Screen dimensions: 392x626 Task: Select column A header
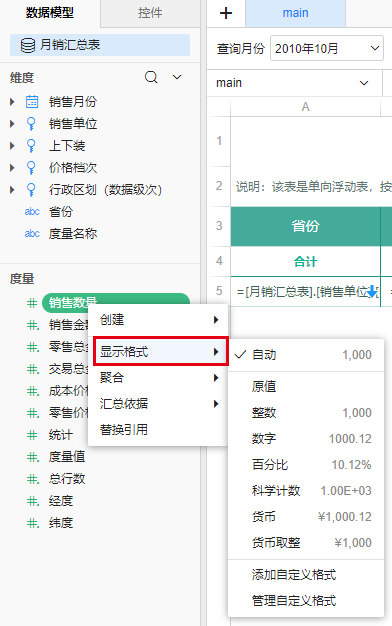(x=305, y=107)
